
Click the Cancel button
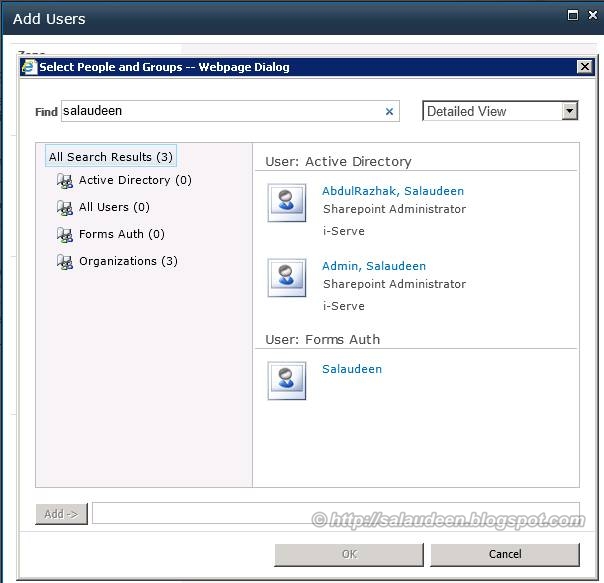pos(505,554)
